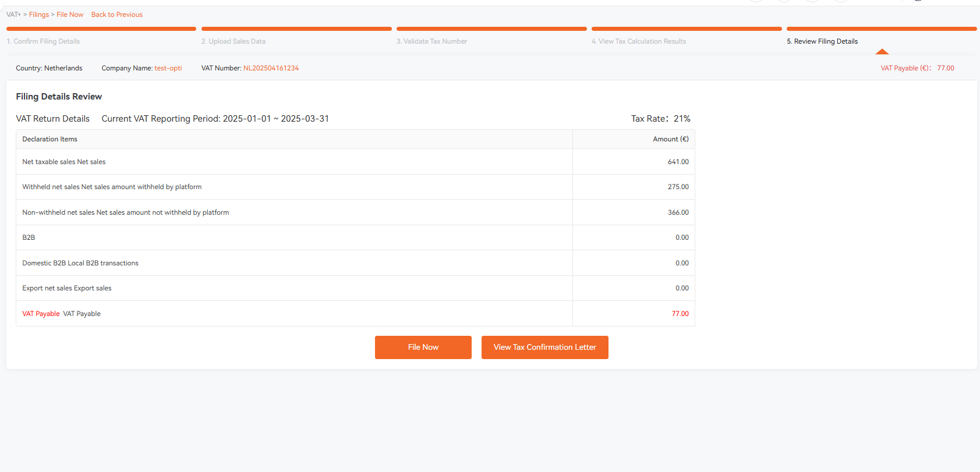The image size is (980, 472).
Task: Click the VAT+ breadcrumb root
Action: 13,15
